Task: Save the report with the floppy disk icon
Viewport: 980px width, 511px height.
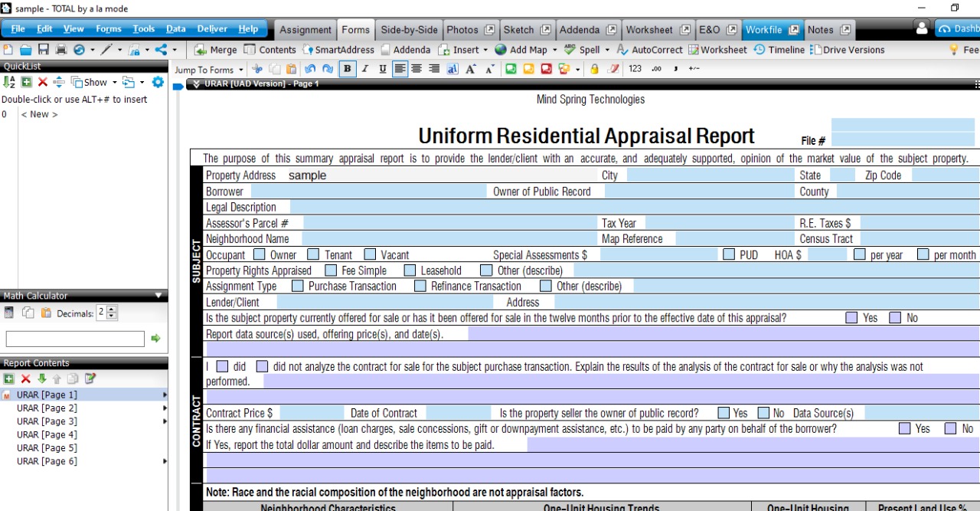Action: (44, 50)
